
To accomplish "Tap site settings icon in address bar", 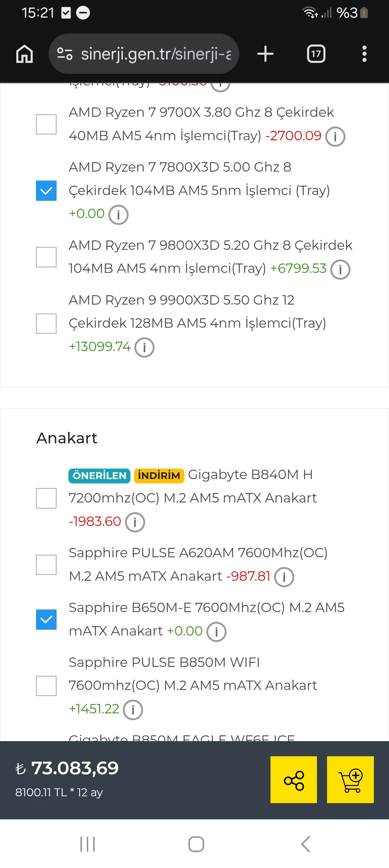I will 65,54.
